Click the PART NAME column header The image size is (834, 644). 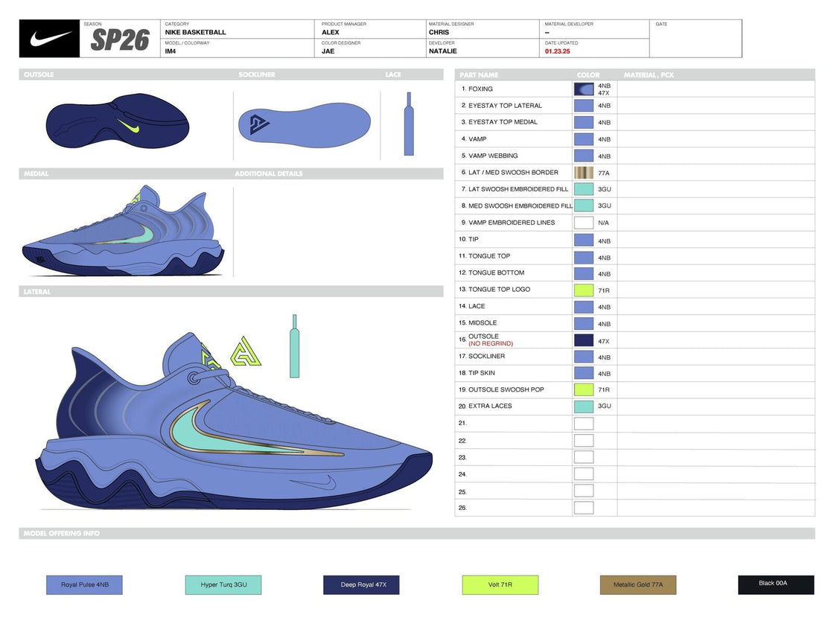[479, 75]
